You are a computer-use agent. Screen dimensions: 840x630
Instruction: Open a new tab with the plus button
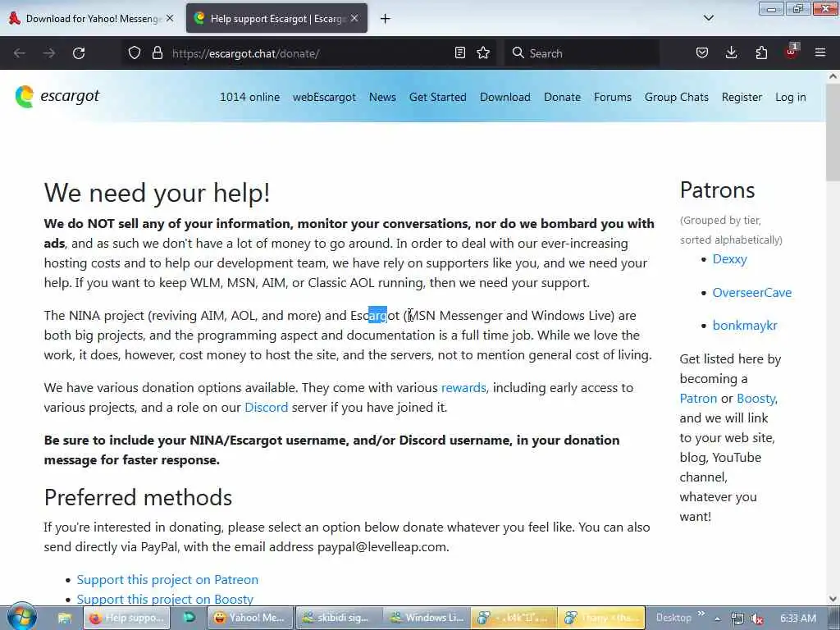386,19
